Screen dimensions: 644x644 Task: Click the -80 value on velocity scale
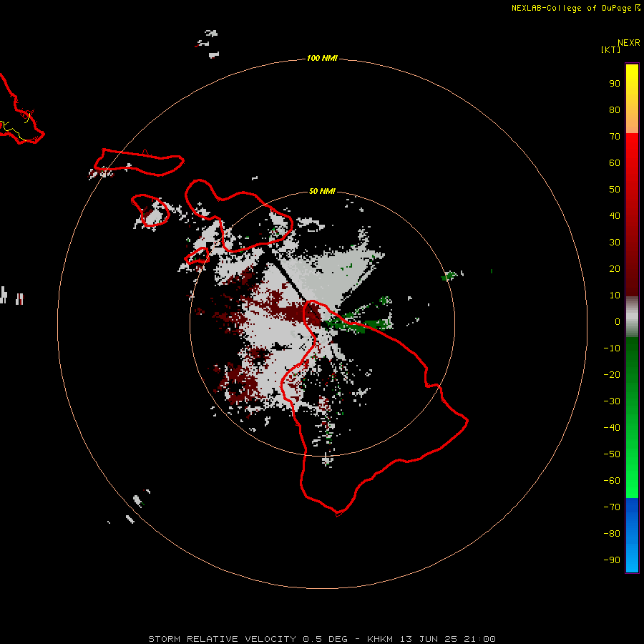point(612,534)
